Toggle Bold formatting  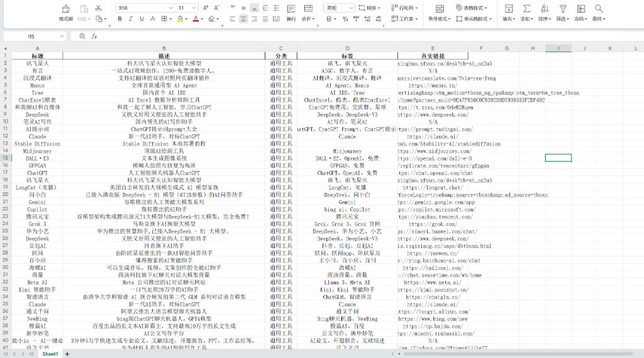click(119, 18)
